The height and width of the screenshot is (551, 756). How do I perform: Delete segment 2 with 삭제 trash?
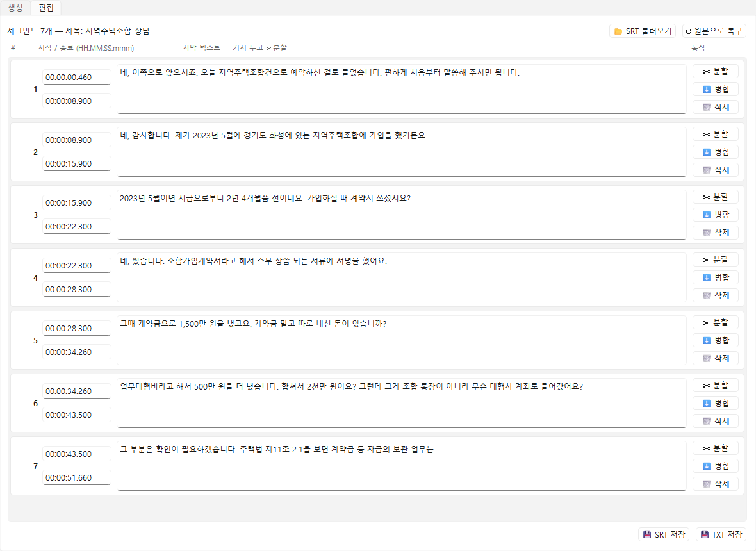click(x=716, y=170)
